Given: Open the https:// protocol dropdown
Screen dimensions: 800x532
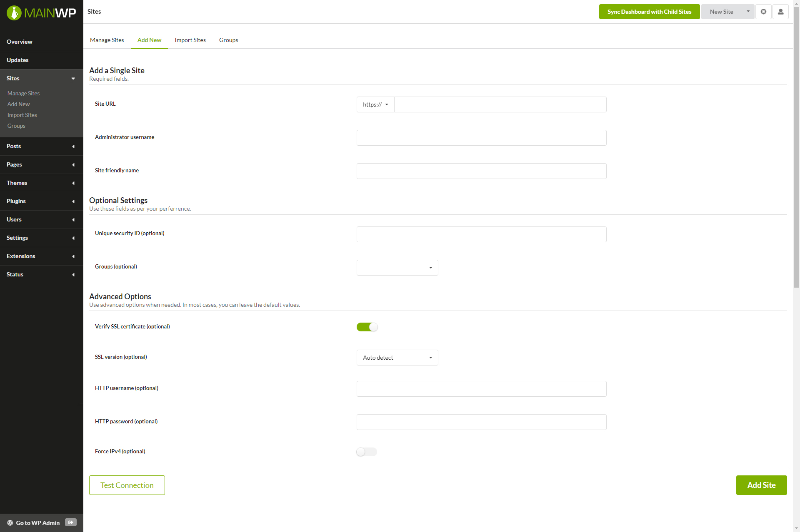Looking at the screenshot, I should click(x=375, y=105).
